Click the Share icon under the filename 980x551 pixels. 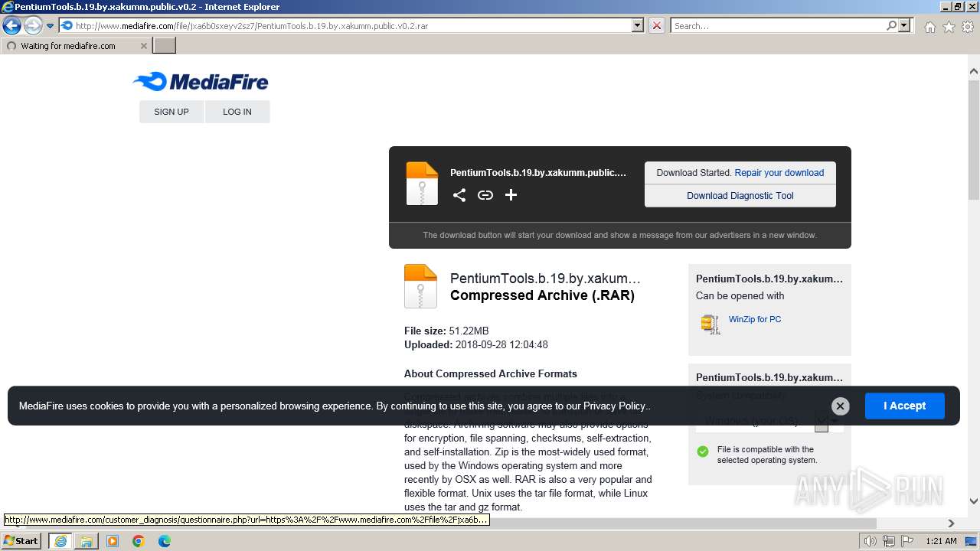tap(459, 195)
